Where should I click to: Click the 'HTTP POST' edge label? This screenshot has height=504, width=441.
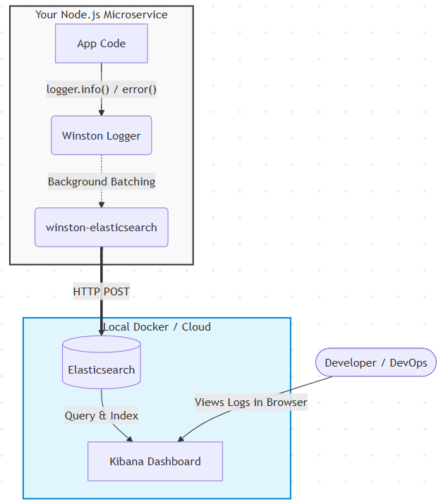[102, 292]
